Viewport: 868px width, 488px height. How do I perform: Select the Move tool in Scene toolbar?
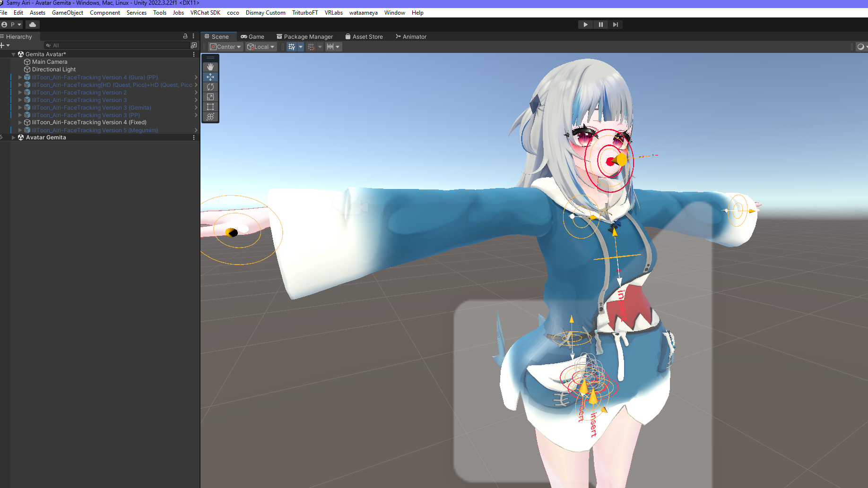[x=210, y=77]
